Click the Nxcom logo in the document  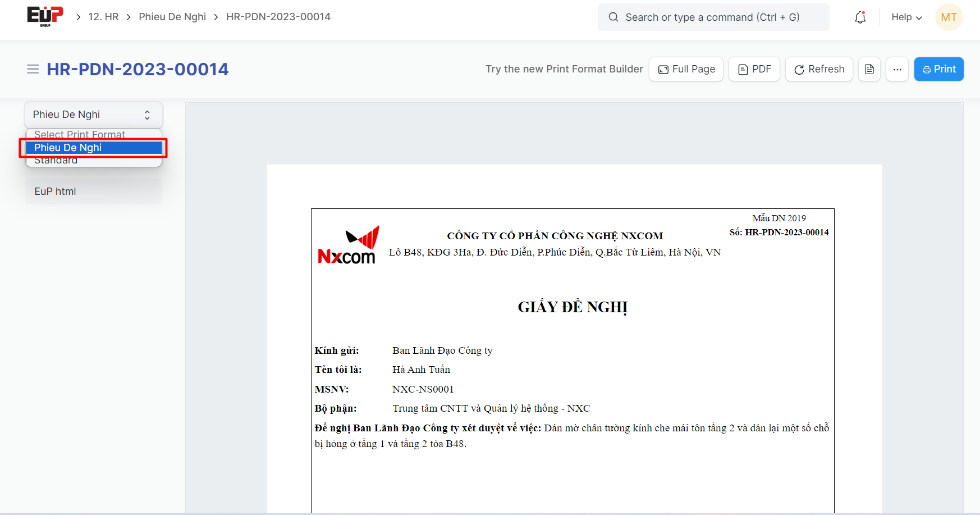pyautogui.click(x=348, y=245)
